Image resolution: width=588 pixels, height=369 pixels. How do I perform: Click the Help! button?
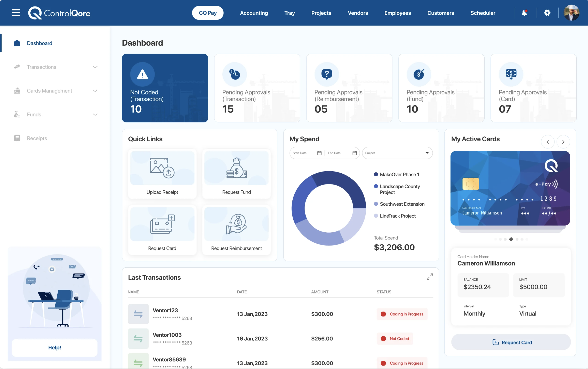tap(54, 347)
